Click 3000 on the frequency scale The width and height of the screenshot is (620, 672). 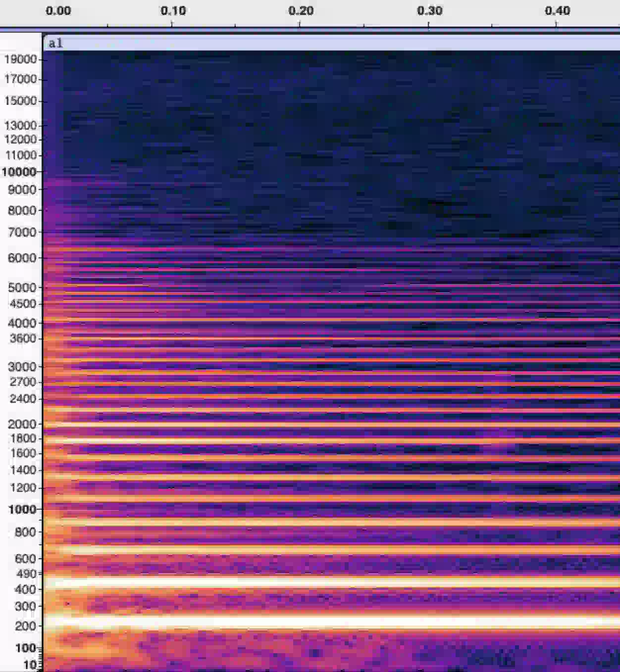pos(22,367)
